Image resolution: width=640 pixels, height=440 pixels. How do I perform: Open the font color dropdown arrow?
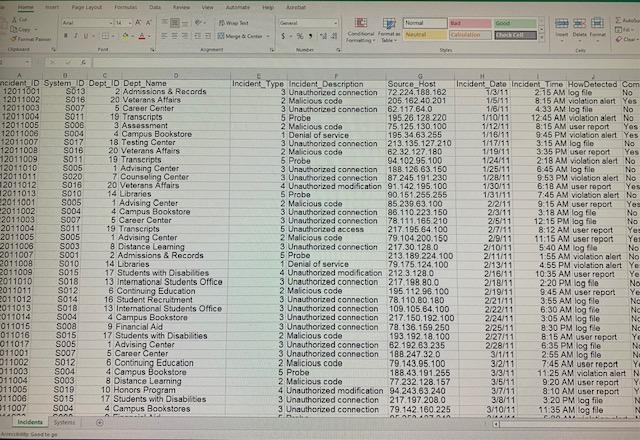coord(149,37)
